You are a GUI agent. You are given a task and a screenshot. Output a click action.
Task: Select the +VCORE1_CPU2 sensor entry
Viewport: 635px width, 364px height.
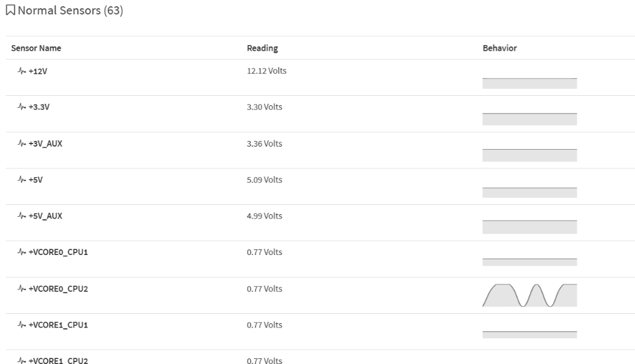coord(58,360)
